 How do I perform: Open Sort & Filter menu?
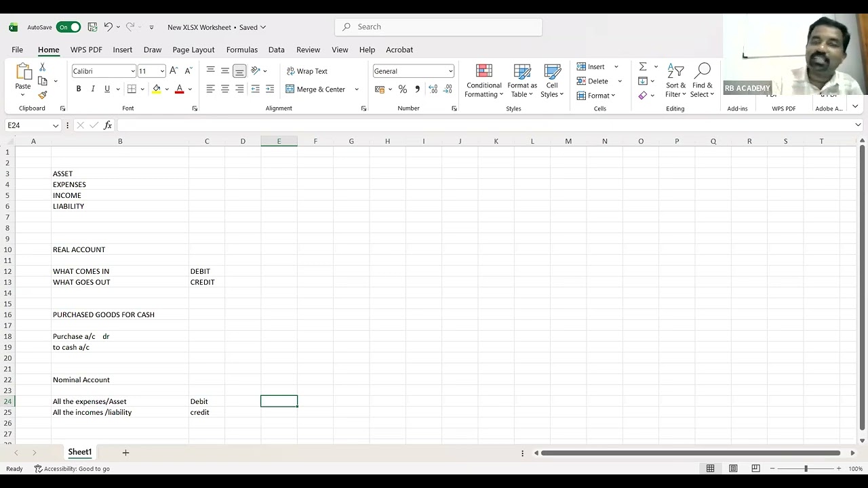(675, 81)
